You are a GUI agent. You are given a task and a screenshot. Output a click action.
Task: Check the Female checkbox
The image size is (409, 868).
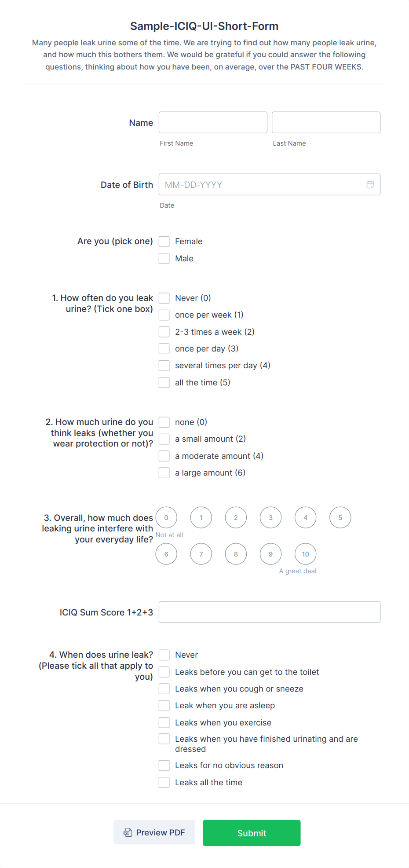pos(164,241)
